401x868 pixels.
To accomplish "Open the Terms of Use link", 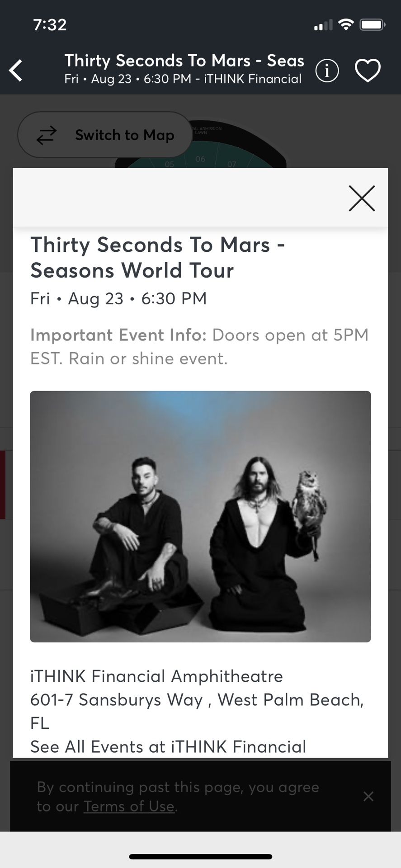I will pyautogui.click(x=129, y=807).
